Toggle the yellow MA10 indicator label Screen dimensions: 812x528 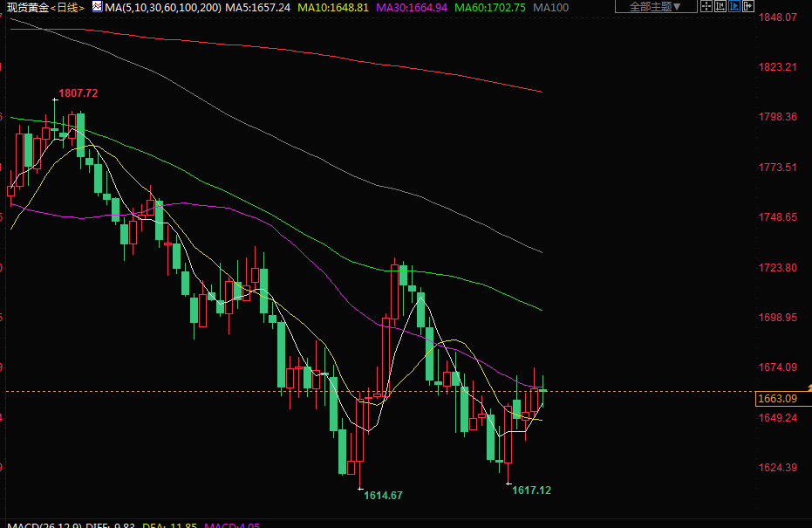333,7
